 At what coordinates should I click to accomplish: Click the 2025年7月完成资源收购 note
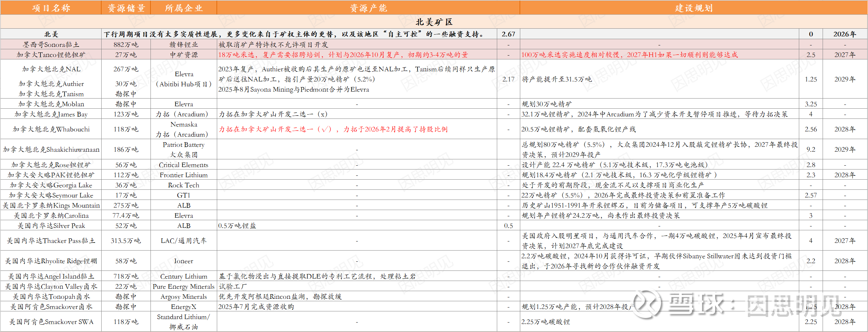coord(256,306)
